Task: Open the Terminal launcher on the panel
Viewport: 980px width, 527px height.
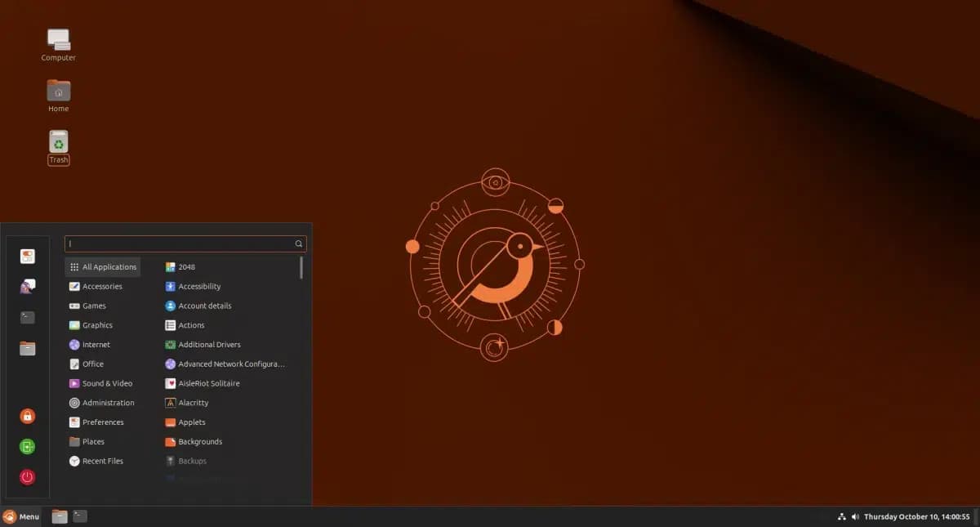Action: 80,516
